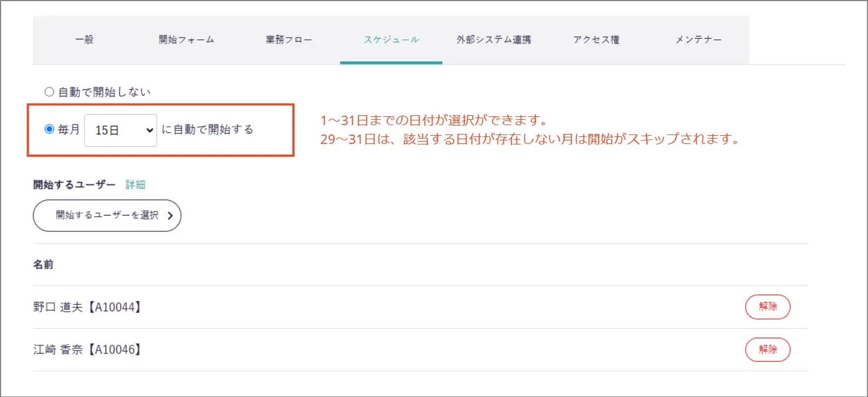Image resolution: width=868 pixels, height=397 pixels.
Task: Switch to the アクセス権 tab
Action: pyautogui.click(x=596, y=40)
